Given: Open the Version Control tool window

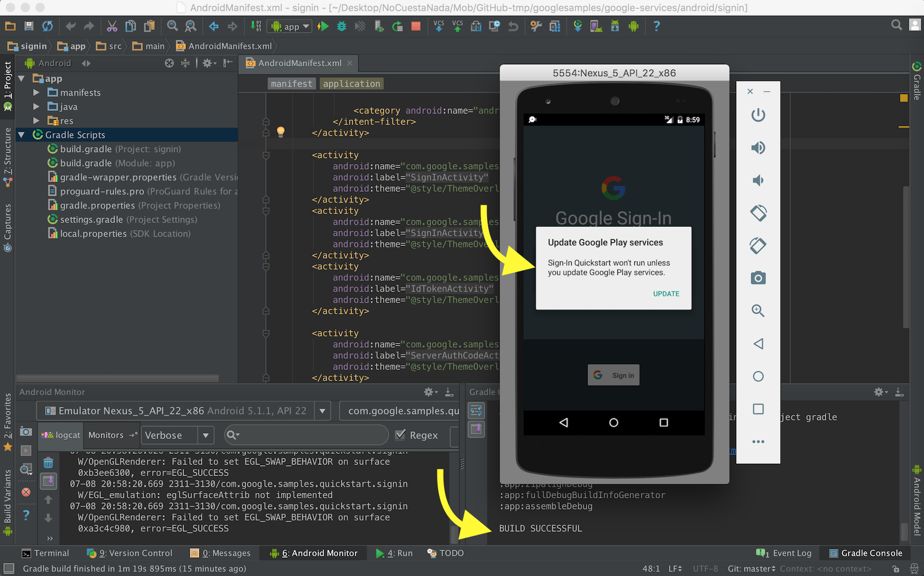Looking at the screenshot, I should tap(129, 553).
